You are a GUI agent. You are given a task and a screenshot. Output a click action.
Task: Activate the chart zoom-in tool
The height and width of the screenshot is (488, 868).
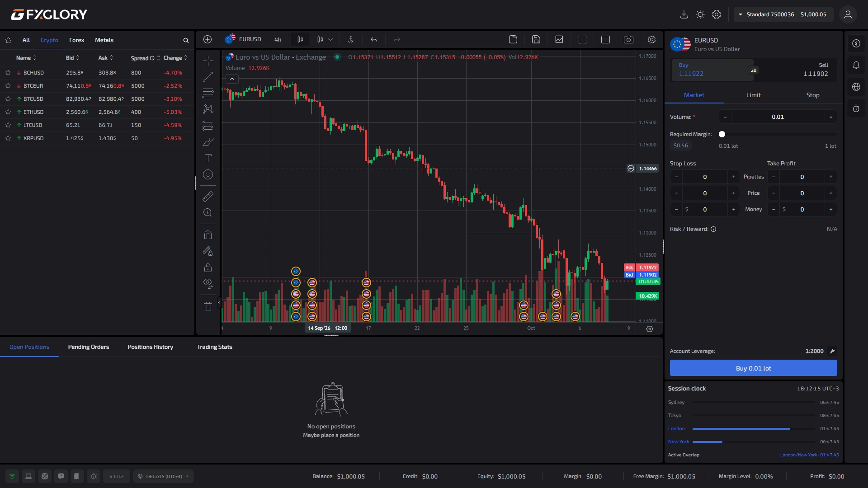click(x=208, y=212)
